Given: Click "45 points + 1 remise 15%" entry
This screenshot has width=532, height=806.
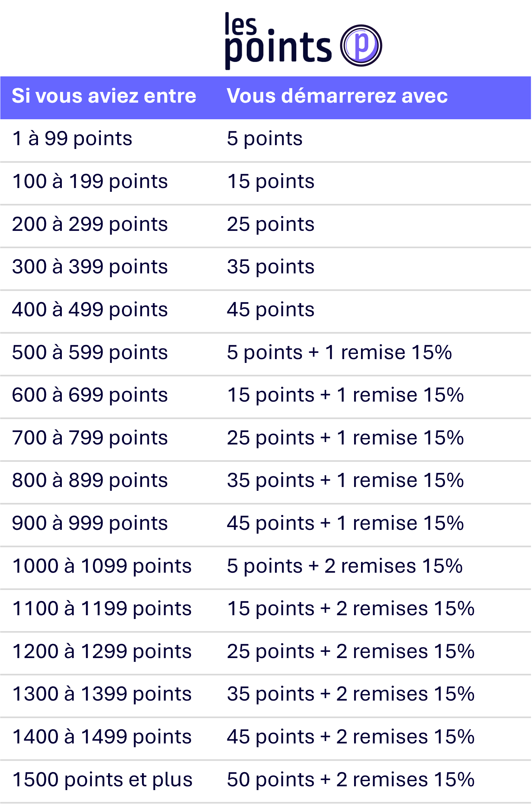Looking at the screenshot, I should tap(345, 524).
